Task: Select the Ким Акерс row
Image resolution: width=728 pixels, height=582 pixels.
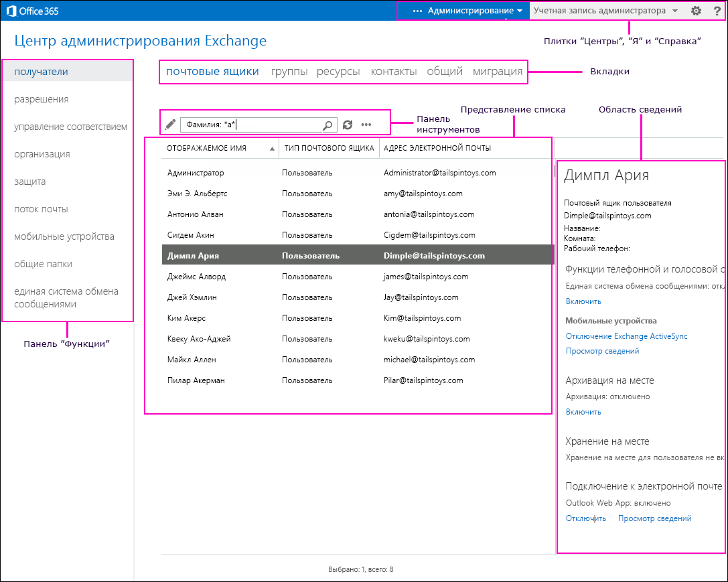Action: tap(358, 318)
